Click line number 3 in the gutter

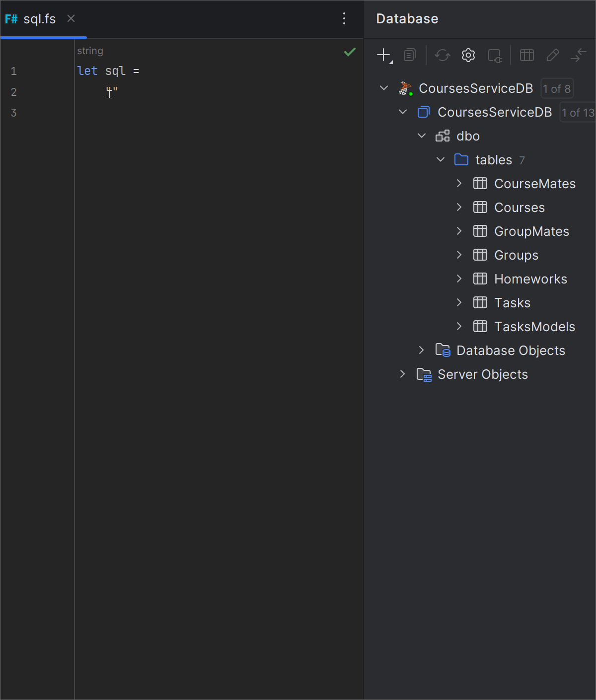click(14, 113)
